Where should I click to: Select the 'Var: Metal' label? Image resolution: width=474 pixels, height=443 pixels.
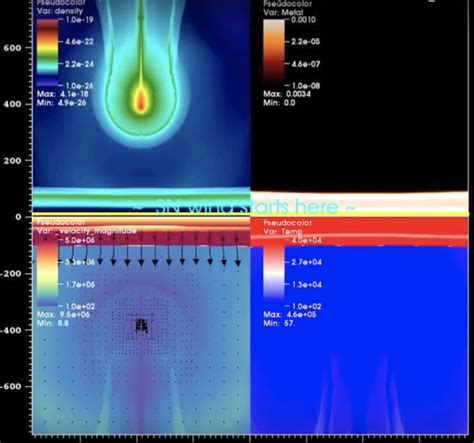click(x=283, y=12)
